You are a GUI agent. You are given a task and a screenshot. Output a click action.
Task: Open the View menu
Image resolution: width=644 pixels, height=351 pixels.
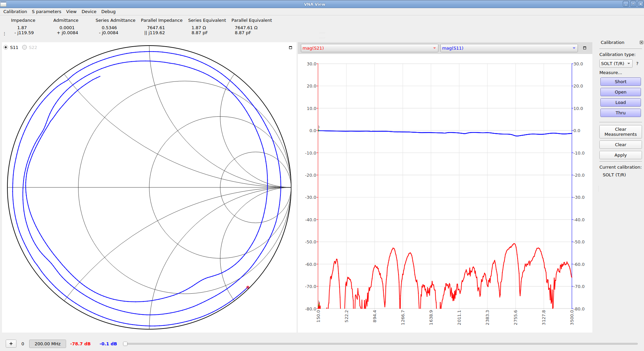[x=71, y=11]
